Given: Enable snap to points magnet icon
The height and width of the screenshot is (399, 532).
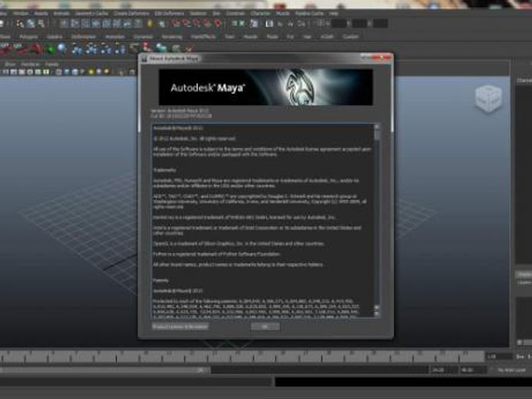Looking at the screenshot, I should [x=196, y=23].
